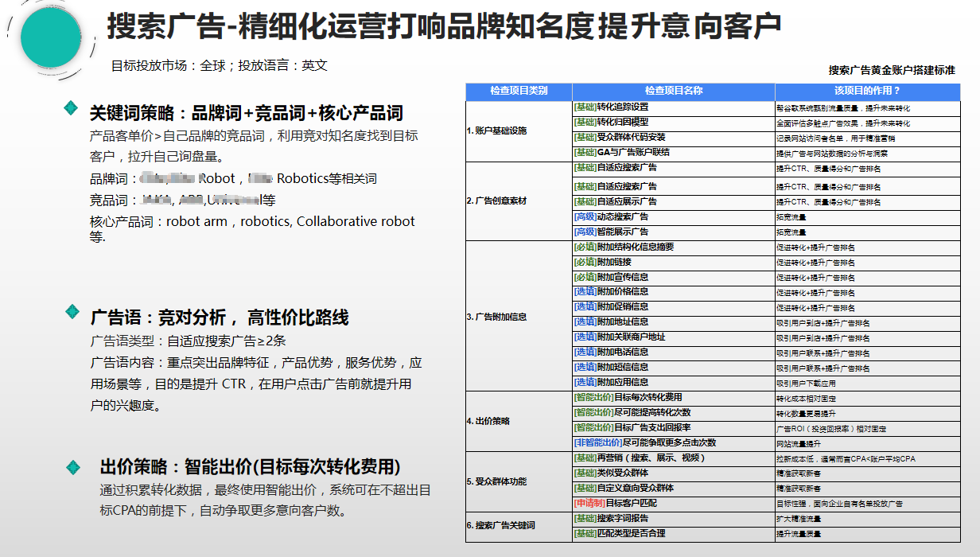The height and width of the screenshot is (557, 980).
Task: Select purpose cell 广告ROI(投资回报率)相对固定
Action: pos(868,428)
